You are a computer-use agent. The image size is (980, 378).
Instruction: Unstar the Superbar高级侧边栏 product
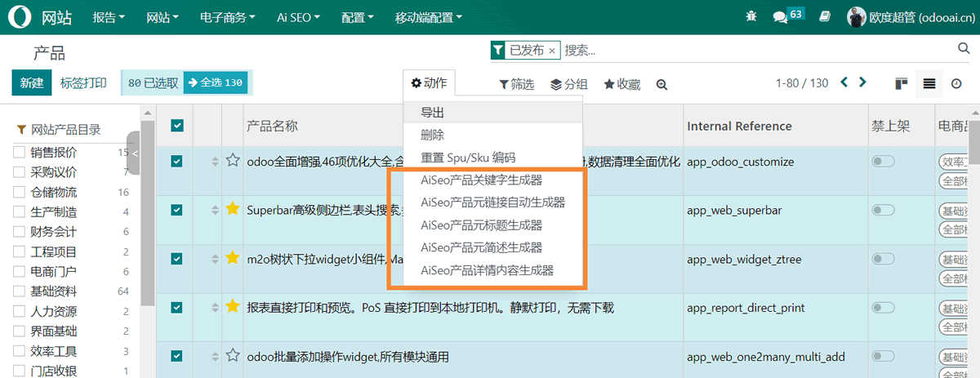tap(233, 210)
